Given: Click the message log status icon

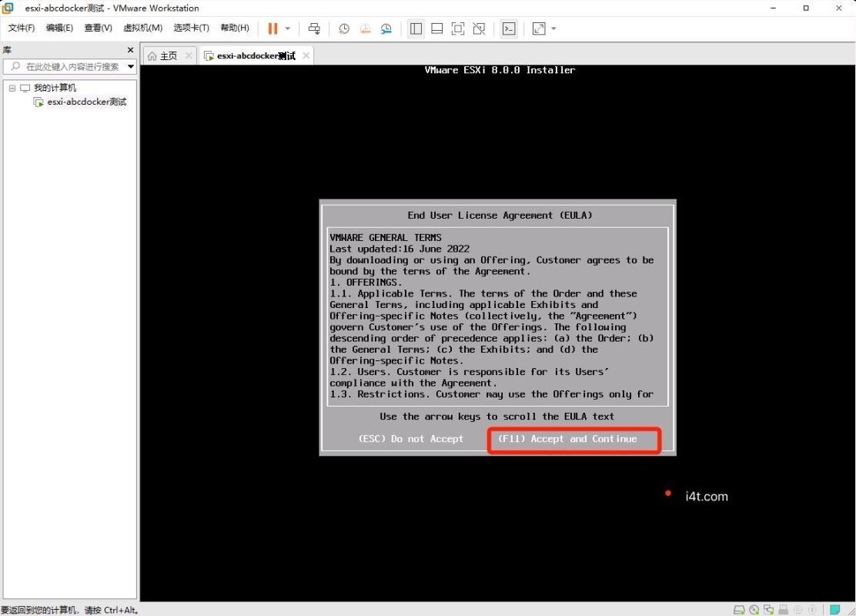Looking at the screenshot, I should pos(834,609).
